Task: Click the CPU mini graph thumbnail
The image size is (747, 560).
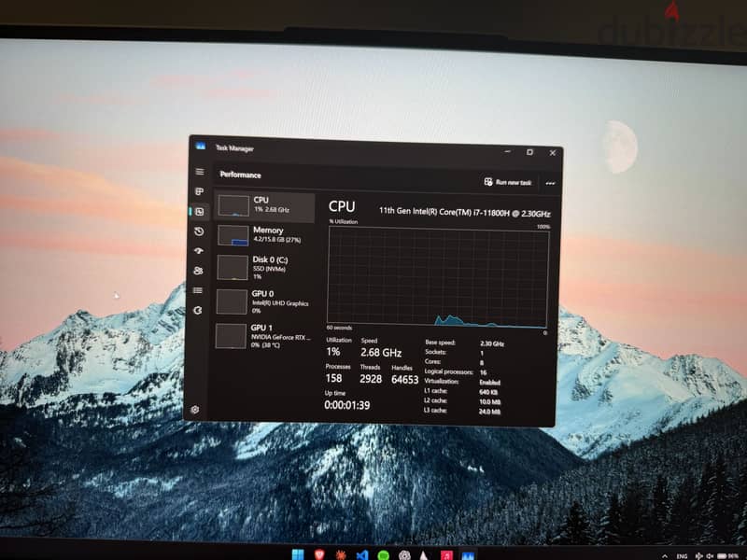Action: pyautogui.click(x=233, y=205)
